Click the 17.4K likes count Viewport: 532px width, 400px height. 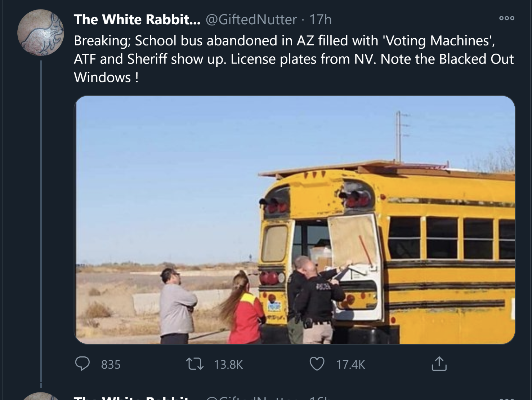tap(350, 365)
